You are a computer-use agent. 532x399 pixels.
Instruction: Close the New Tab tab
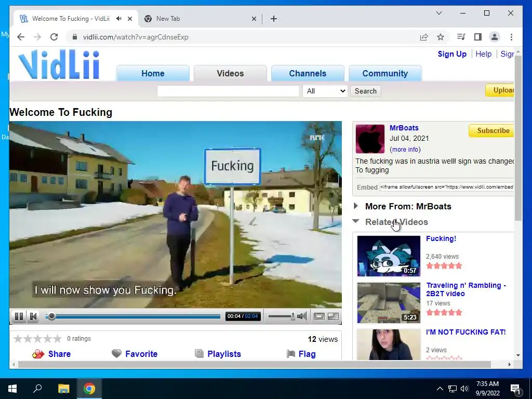click(254, 19)
